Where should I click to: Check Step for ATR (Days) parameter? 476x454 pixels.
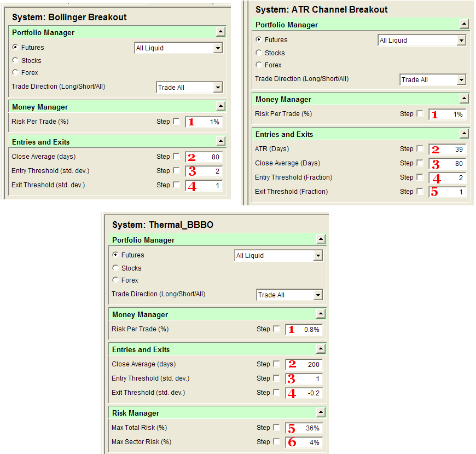[x=419, y=149]
